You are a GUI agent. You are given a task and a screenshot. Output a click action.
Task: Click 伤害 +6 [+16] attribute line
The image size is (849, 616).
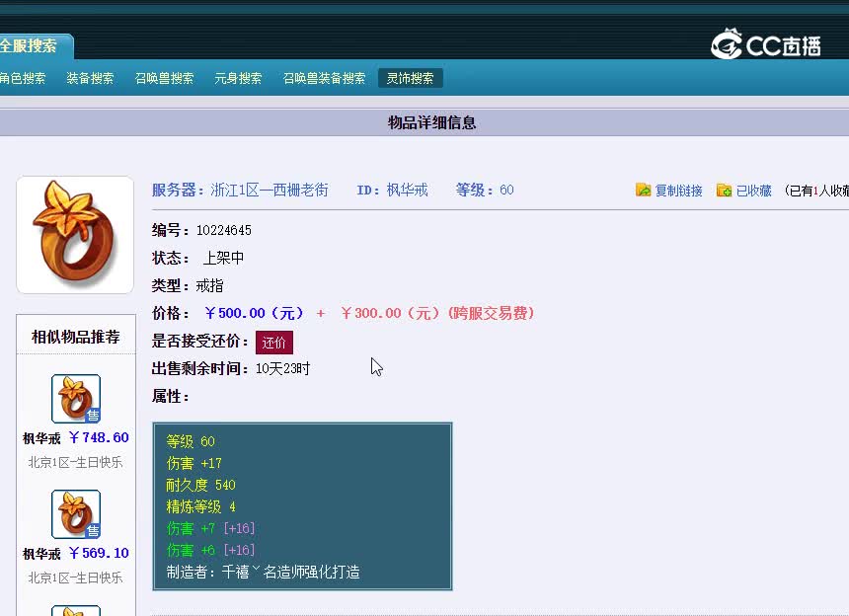pyautogui.click(x=210, y=550)
